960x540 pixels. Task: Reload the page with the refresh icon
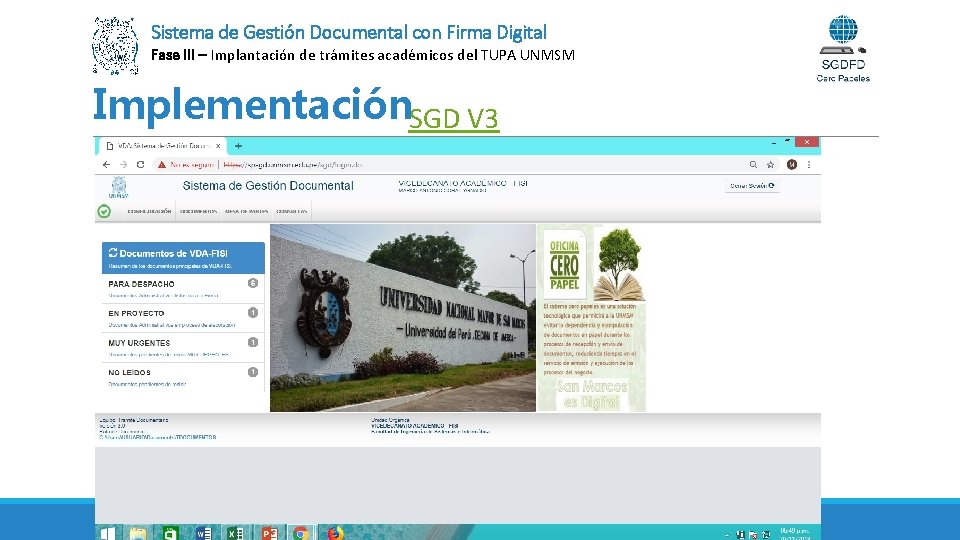140,165
